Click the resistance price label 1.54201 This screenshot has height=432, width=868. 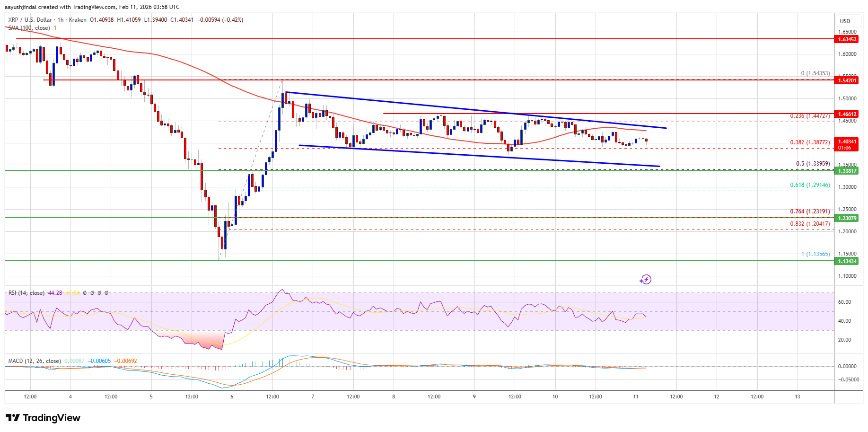click(848, 80)
